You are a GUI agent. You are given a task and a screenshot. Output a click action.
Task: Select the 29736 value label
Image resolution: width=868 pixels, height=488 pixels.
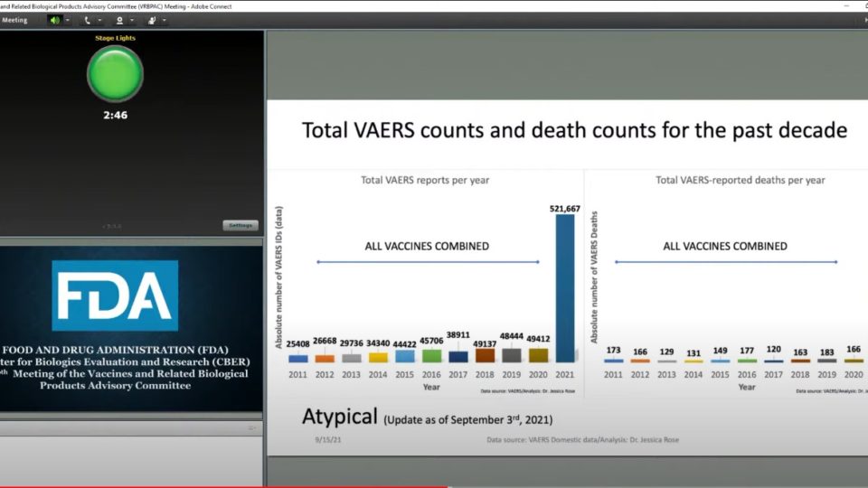(x=352, y=343)
